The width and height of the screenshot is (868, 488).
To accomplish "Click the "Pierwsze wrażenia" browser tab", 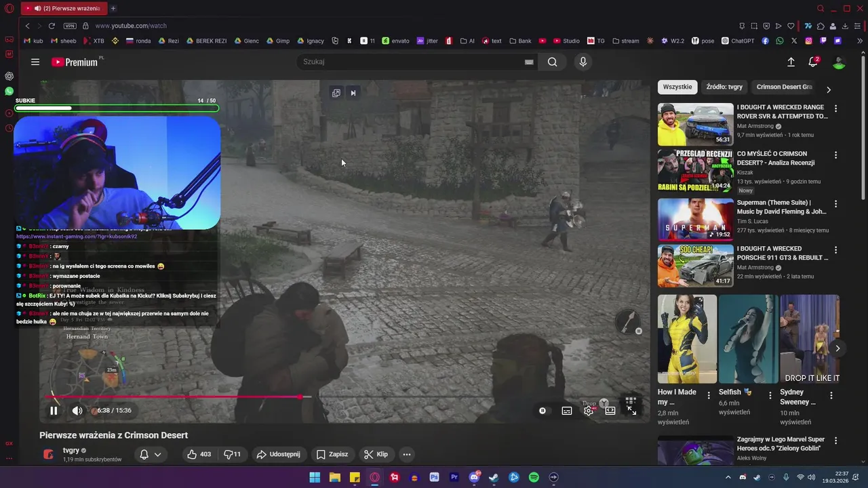I will [64, 9].
